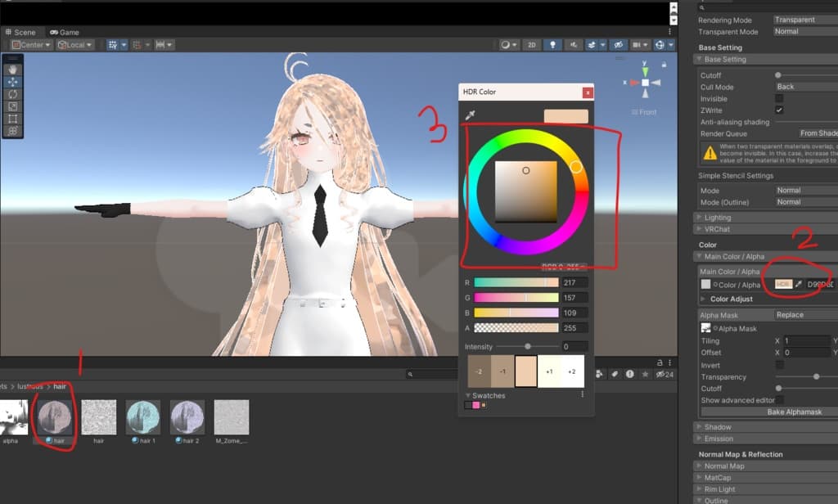Select the Hand tool in scene toolbar
Screen dimensions: 838x504
(x=13, y=70)
